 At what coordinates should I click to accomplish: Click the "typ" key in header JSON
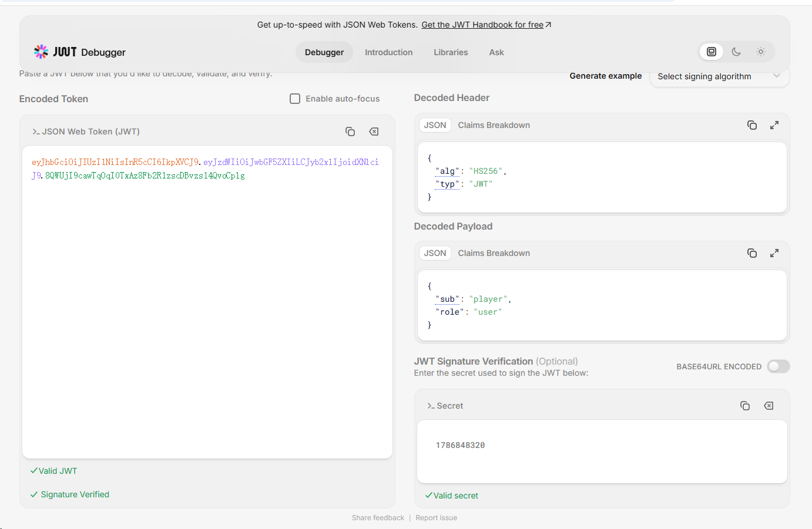447,184
